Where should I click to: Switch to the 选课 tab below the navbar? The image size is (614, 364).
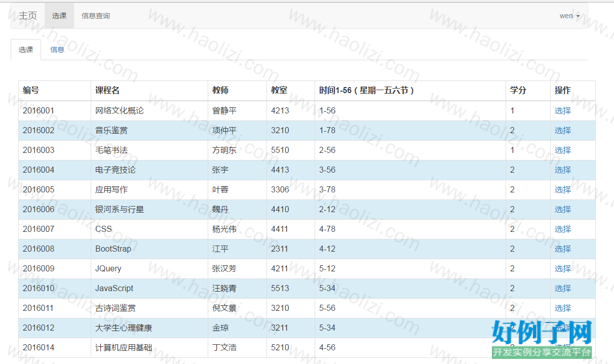(26, 50)
